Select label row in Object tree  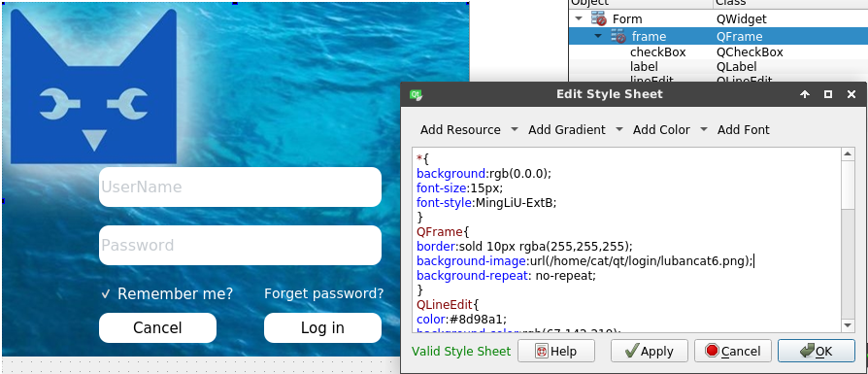pos(718,66)
